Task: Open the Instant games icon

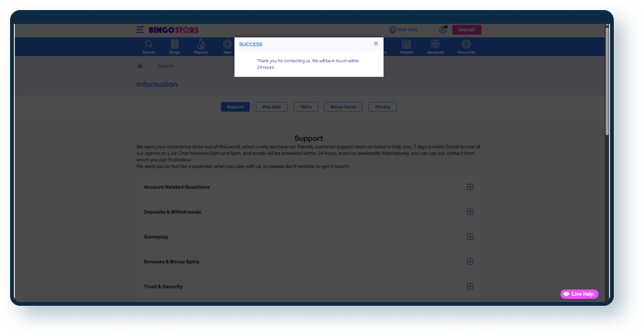Action: point(406,45)
